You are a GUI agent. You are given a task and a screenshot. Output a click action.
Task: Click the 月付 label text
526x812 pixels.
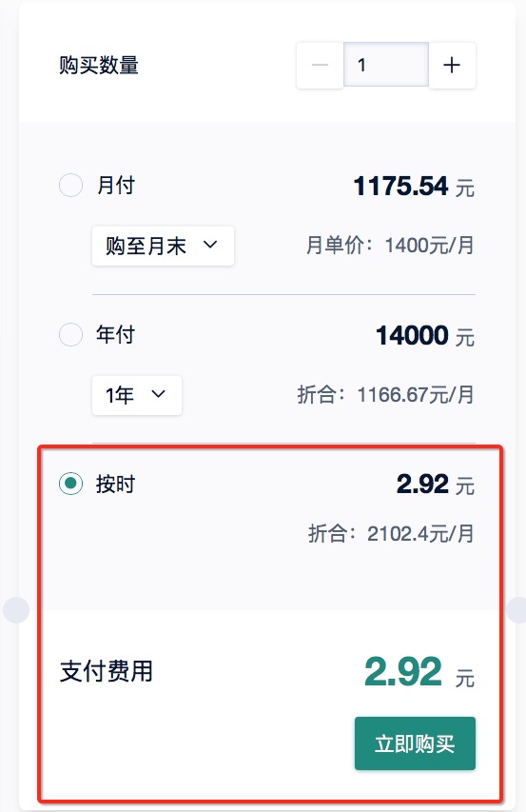tap(116, 186)
